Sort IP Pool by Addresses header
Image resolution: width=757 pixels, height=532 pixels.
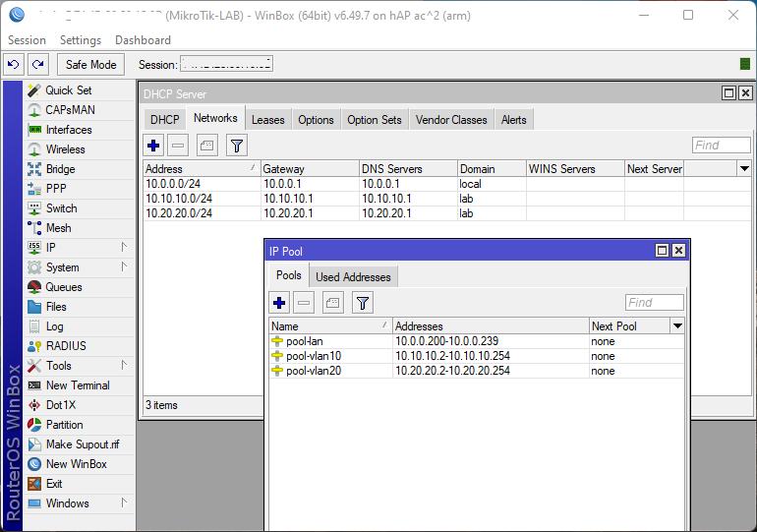point(491,326)
